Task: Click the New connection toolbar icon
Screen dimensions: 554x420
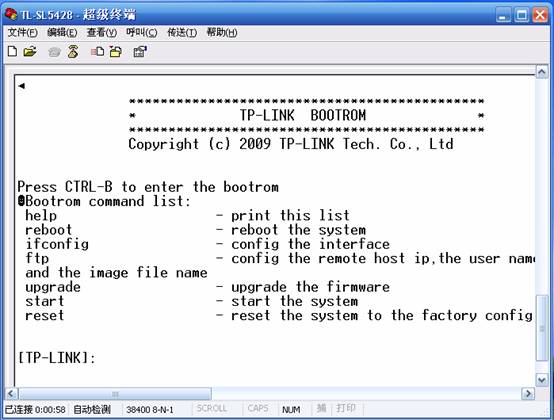Action: (12, 52)
